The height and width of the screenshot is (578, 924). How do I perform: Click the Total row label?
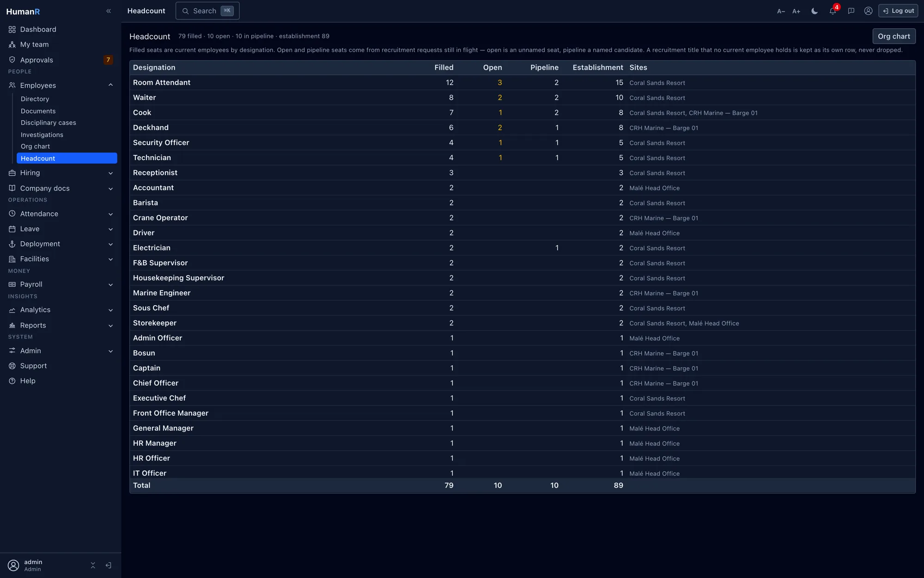(x=141, y=485)
